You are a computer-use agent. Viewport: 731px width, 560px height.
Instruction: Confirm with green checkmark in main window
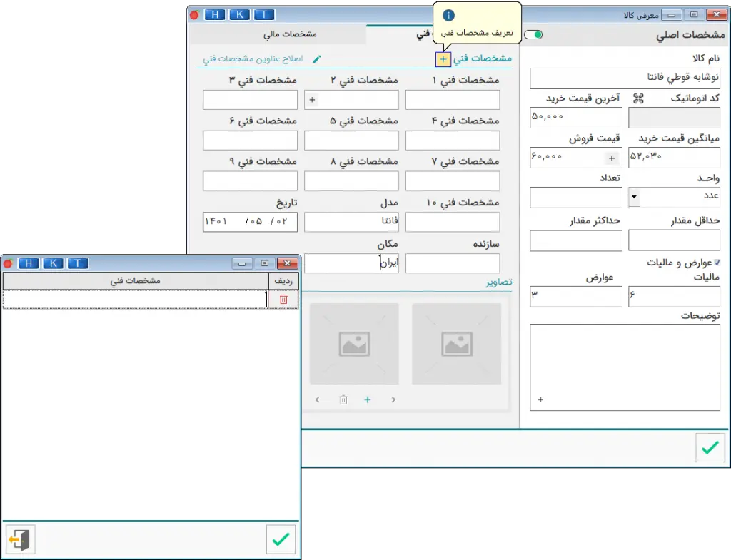pos(710,447)
